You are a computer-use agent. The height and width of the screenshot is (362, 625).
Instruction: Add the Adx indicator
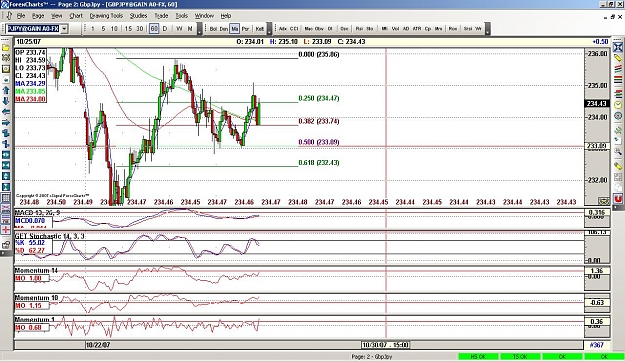pyautogui.click(x=283, y=29)
